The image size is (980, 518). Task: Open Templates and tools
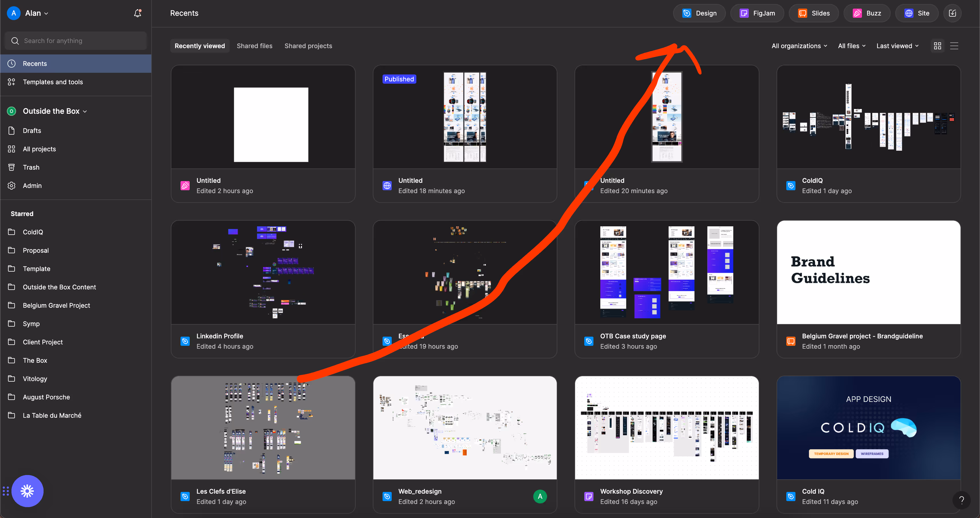pos(52,82)
